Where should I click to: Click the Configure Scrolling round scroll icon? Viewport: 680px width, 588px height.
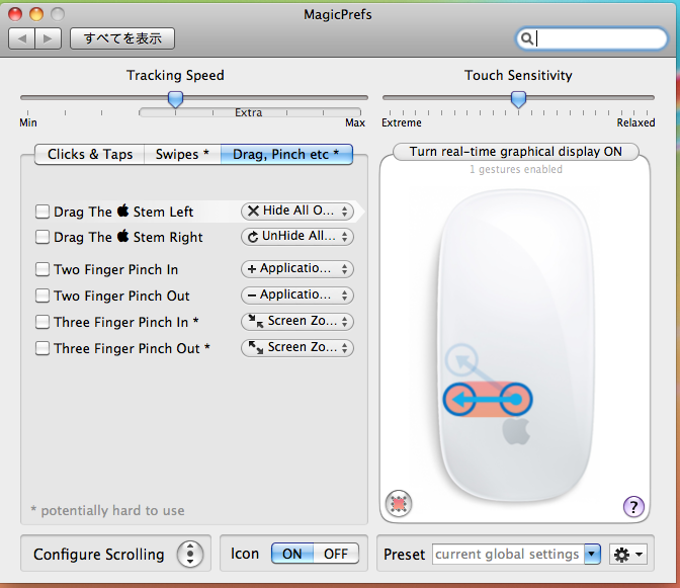click(190, 554)
